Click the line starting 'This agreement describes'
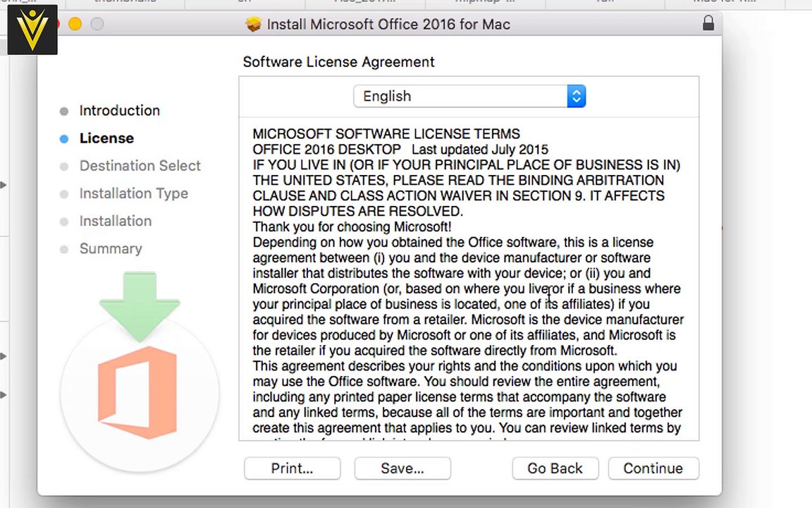This screenshot has width=812, height=508. click(465, 366)
